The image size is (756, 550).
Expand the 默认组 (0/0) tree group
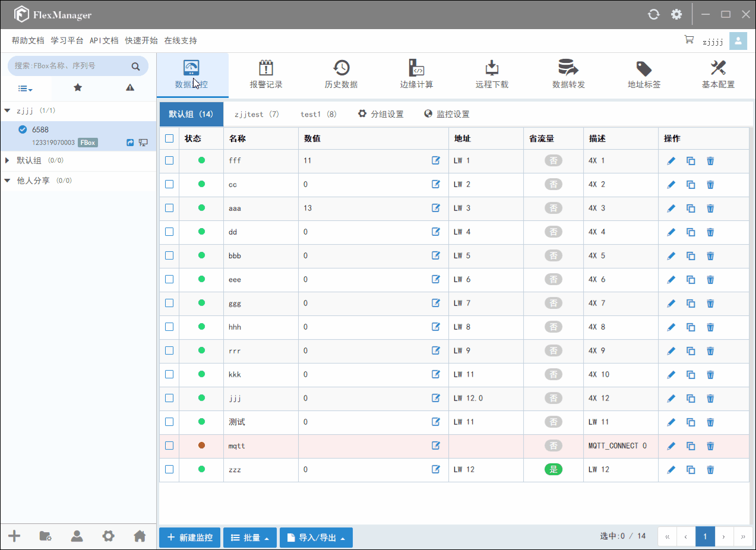pos(7,160)
